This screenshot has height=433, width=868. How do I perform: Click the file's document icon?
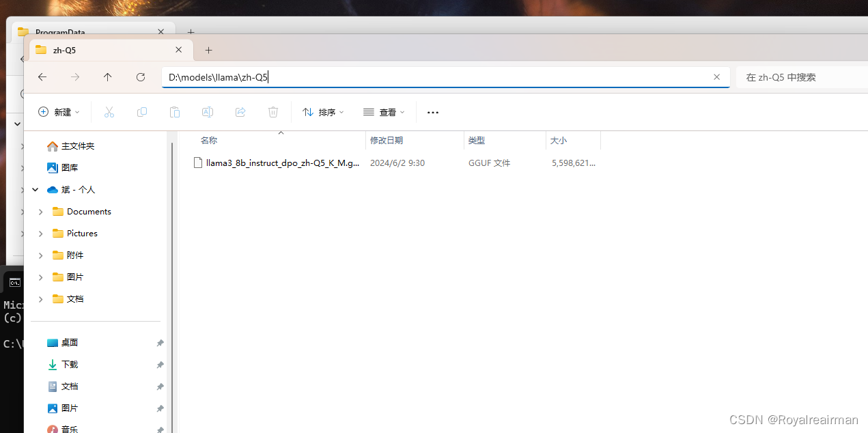point(198,163)
